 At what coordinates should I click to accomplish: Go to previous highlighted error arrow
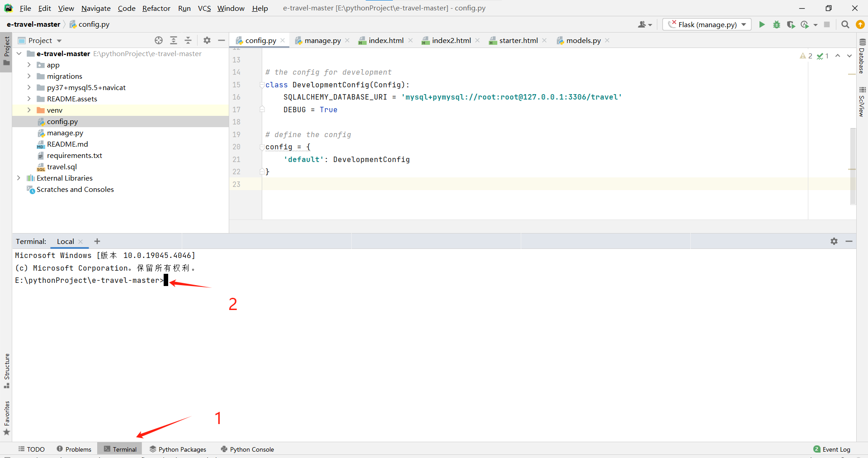838,56
